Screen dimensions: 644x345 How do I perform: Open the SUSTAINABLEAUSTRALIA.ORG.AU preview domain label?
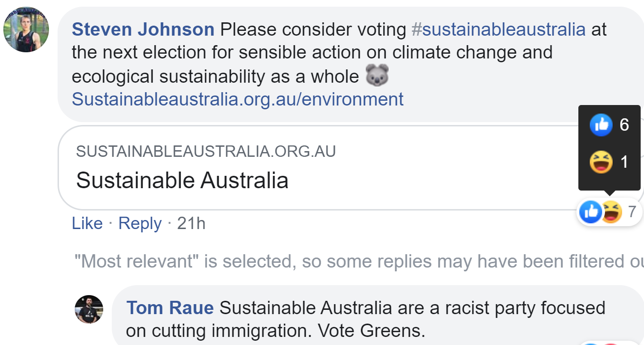click(205, 152)
